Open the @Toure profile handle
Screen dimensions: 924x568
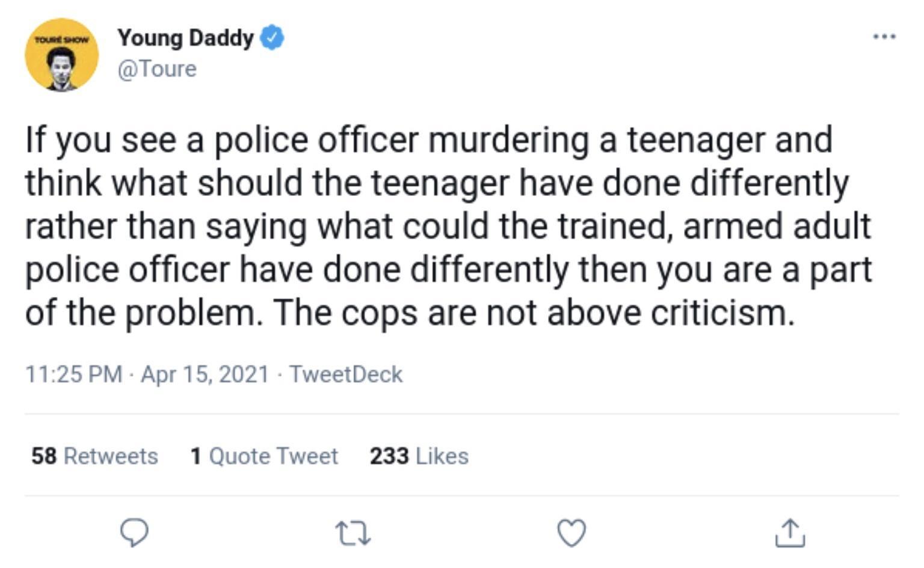click(x=158, y=69)
